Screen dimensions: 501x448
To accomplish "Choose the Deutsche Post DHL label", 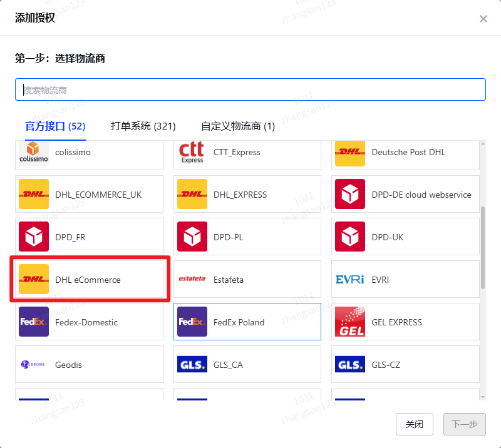I will [x=408, y=152].
